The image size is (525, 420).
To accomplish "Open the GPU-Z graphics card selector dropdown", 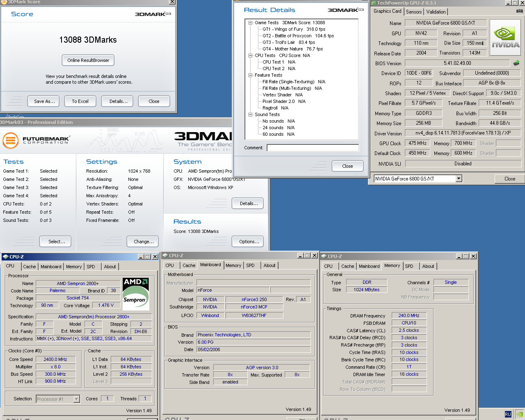I will coord(459,178).
